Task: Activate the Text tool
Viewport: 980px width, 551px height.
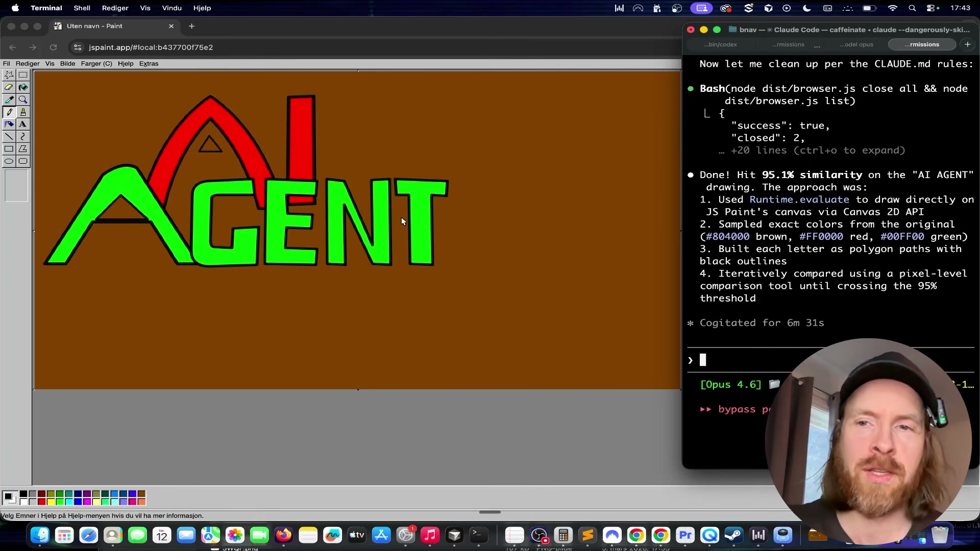Action: click(23, 124)
